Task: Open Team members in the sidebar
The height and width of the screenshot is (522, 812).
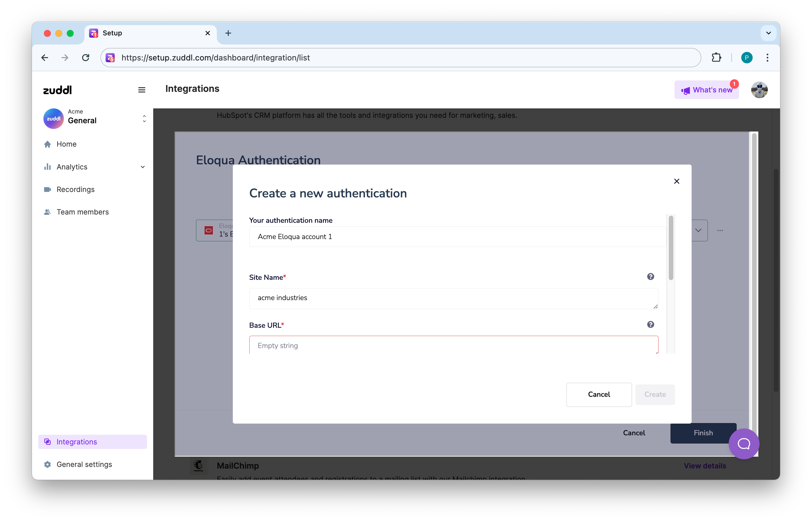Action: [x=82, y=212]
